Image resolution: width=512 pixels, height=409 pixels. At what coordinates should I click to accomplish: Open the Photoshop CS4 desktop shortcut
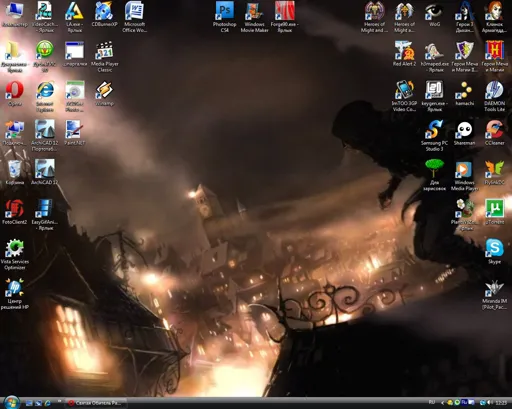tap(224, 16)
